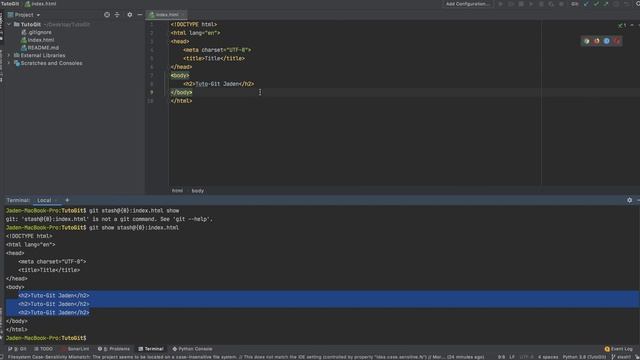Click line number 9 in gutter

tap(151, 93)
